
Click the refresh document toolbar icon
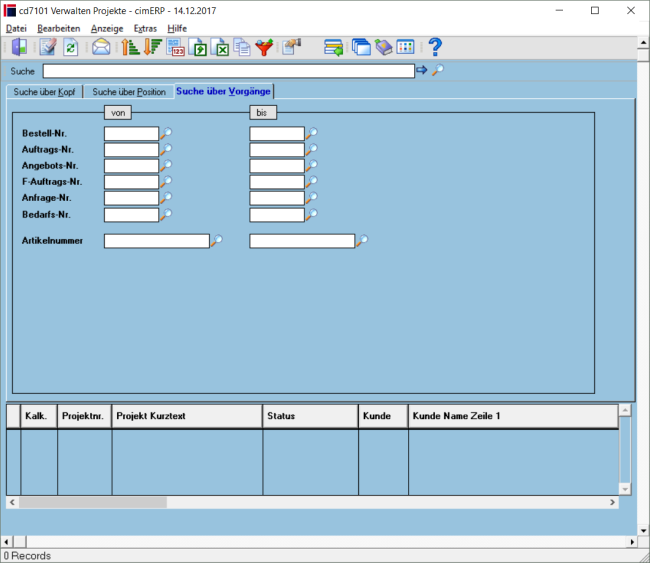[70, 47]
